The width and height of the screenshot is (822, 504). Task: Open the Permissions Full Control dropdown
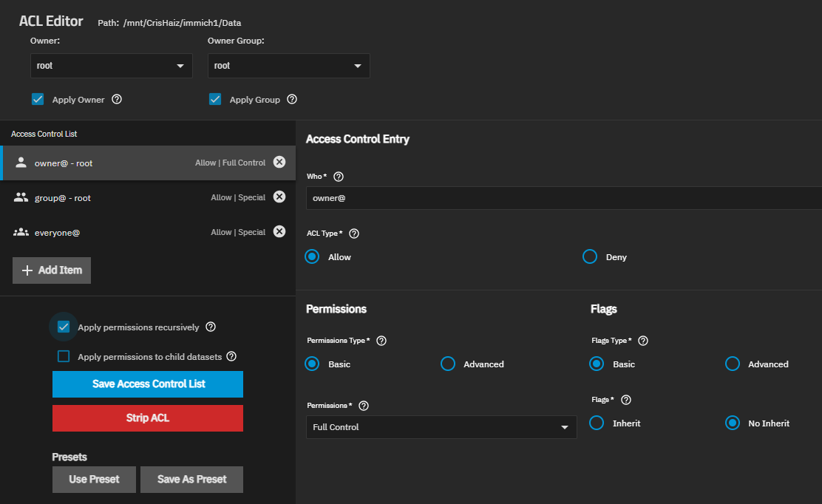tap(441, 427)
